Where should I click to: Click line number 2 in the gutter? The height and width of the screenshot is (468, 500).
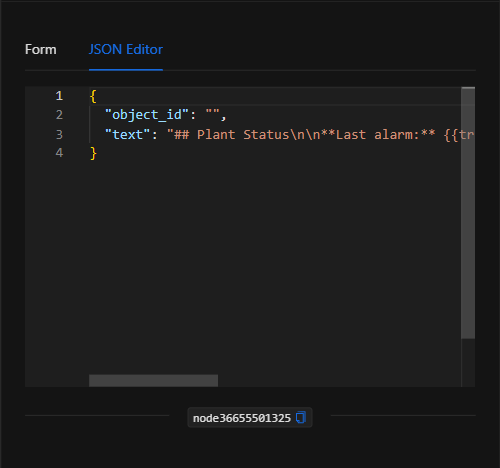59,115
